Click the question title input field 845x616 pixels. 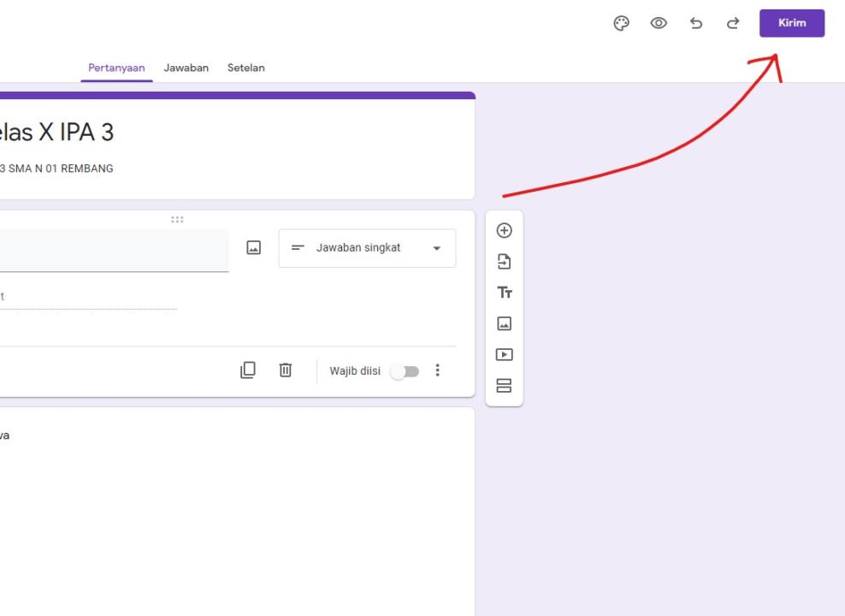tap(115, 251)
